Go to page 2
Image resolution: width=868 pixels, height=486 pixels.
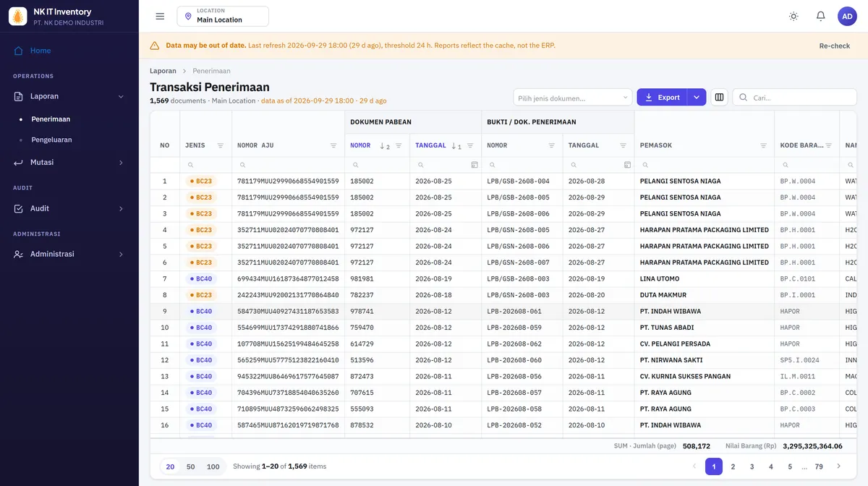[x=733, y=466]
